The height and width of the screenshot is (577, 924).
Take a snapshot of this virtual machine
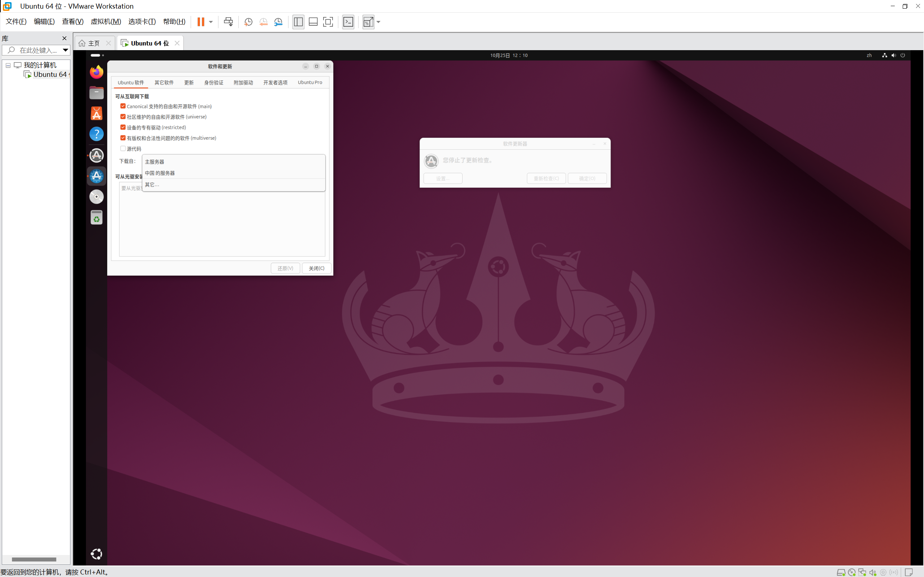point(248,22)
